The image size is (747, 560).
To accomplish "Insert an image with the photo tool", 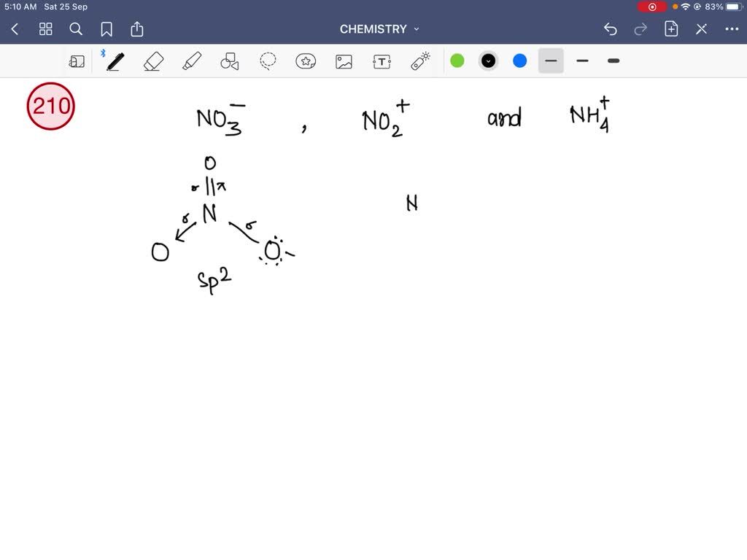I will click(344, 61).
